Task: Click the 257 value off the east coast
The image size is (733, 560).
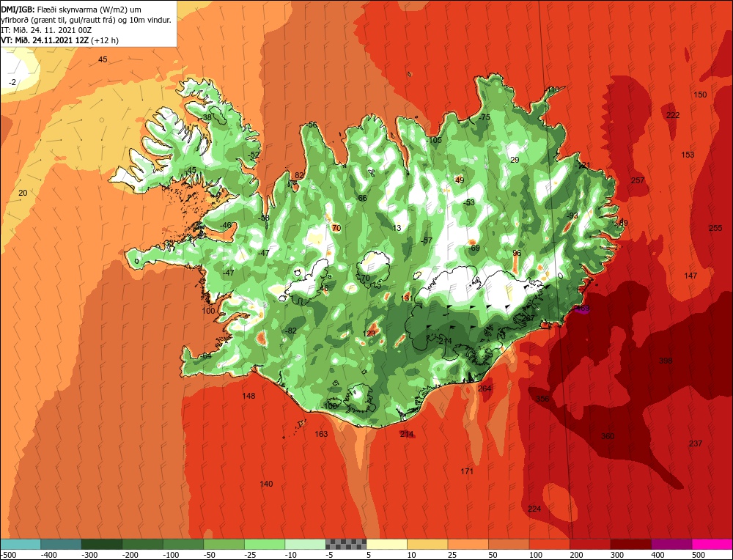Action: coord(638,180)
